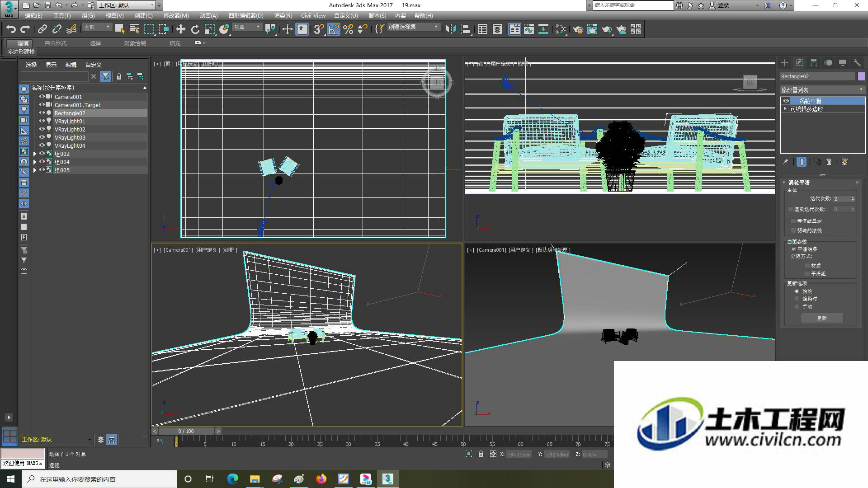
Task: Select the Manually update radio button
Action: pyautogui.click(x=797, y=307)
